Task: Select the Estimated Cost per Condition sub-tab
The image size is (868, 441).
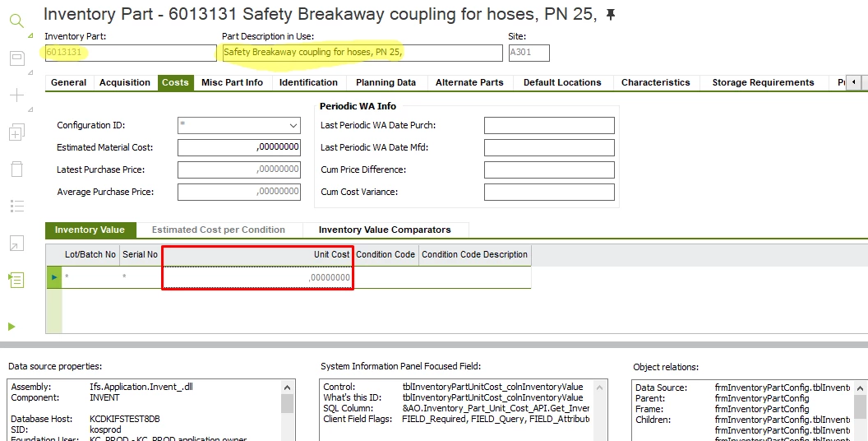Action: (219, 230)
